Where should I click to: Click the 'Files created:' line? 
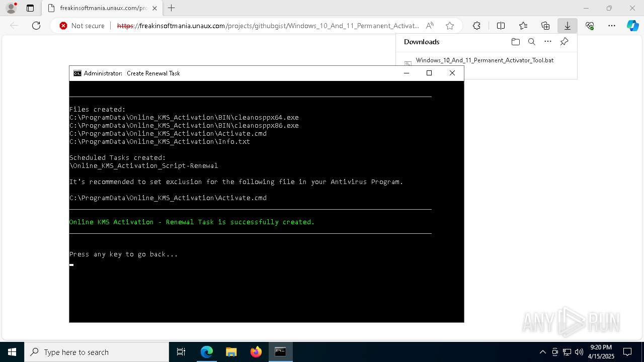click(98, 110)
